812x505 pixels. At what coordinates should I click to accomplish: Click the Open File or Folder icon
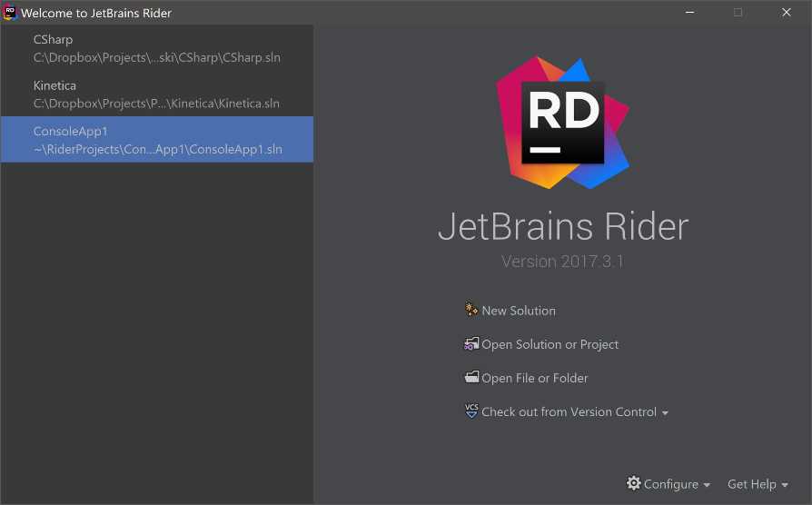(471, 377)
